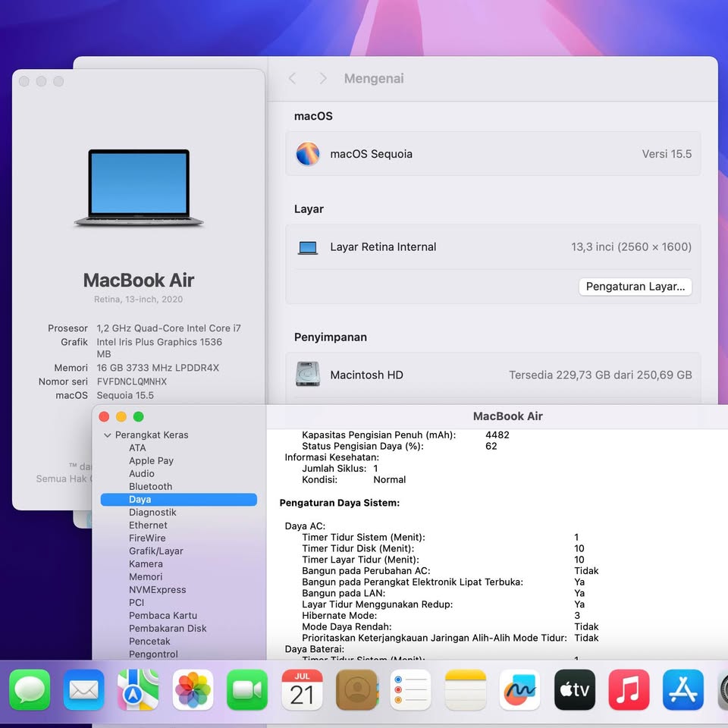
Task: Select Grafik/Layar in the sidebar
Action: click(x=156, y=551)
